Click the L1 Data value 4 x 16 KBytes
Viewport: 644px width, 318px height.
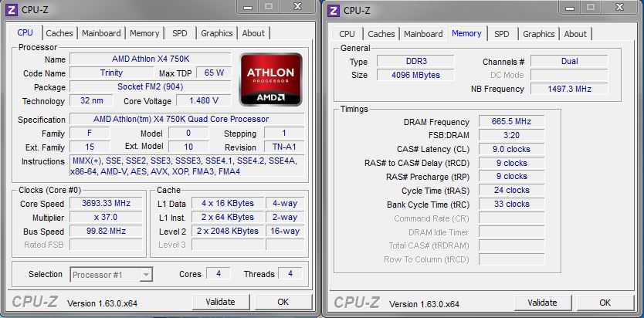click(x=228, y=203)
